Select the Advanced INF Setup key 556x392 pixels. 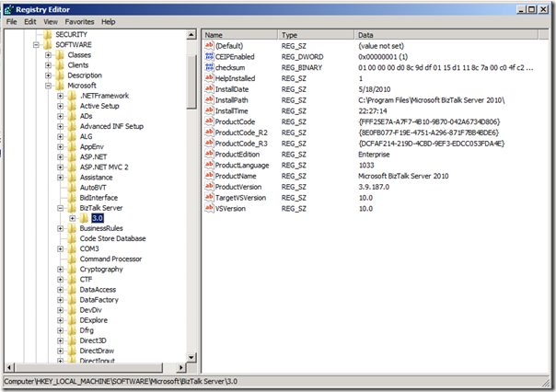(x=111, y=127)
